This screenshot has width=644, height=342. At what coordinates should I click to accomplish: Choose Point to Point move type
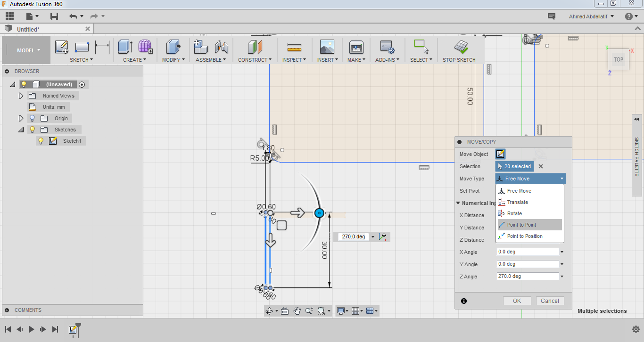point(530,225)
